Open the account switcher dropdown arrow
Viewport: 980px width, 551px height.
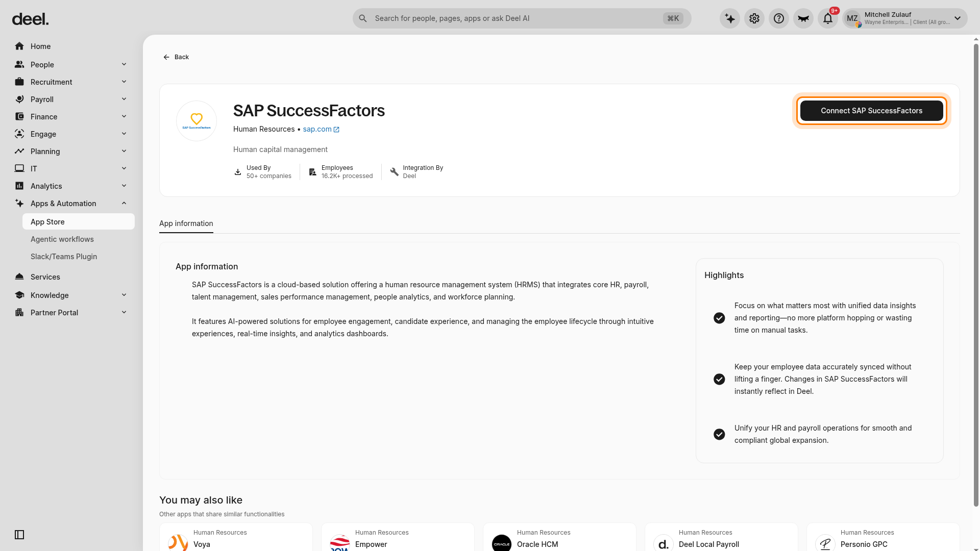click(958, 18)
